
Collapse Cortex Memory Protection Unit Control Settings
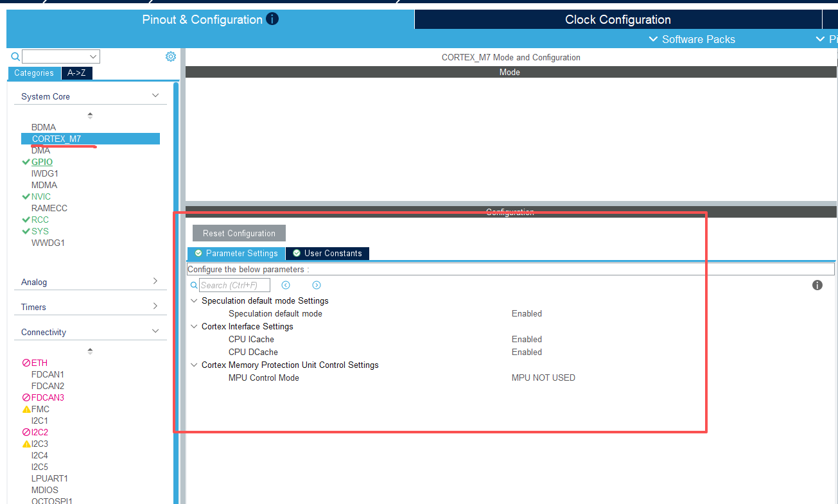tap(195, 365)
